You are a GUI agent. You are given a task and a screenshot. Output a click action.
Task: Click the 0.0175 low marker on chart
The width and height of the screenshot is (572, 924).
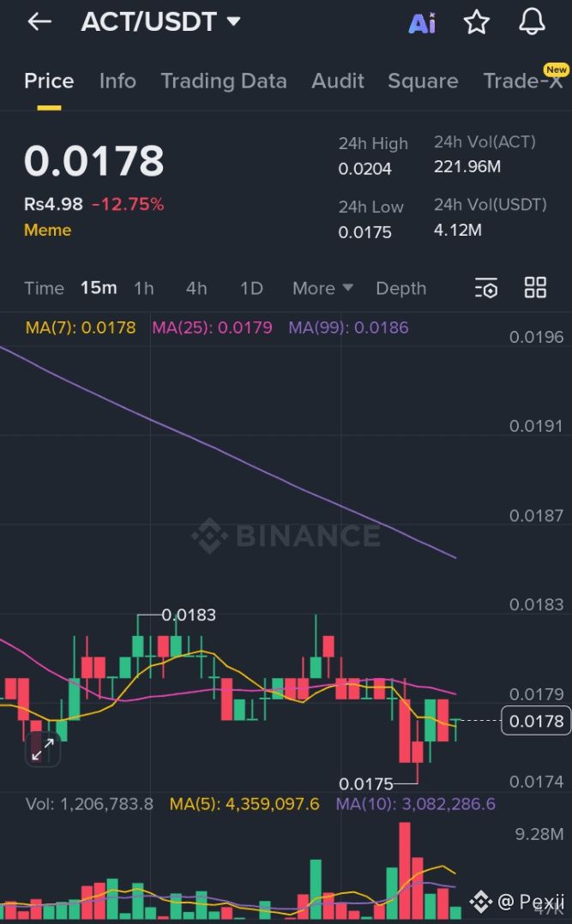365,783
